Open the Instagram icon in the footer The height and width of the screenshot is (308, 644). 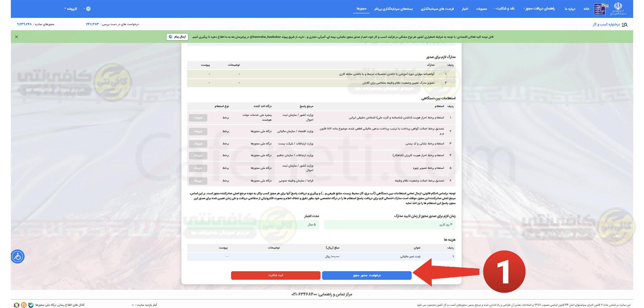pyautogui.click(x=16, y=304)
